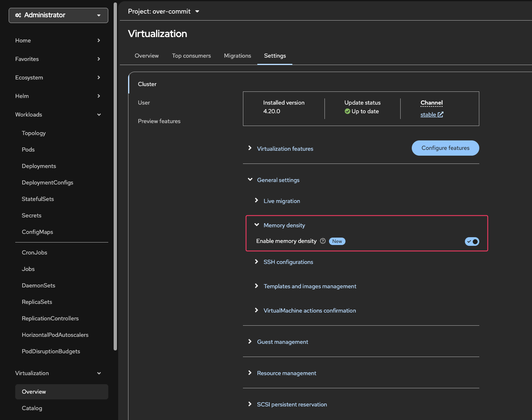
Task: Click the Configure features button
Action: coord(445,148)
